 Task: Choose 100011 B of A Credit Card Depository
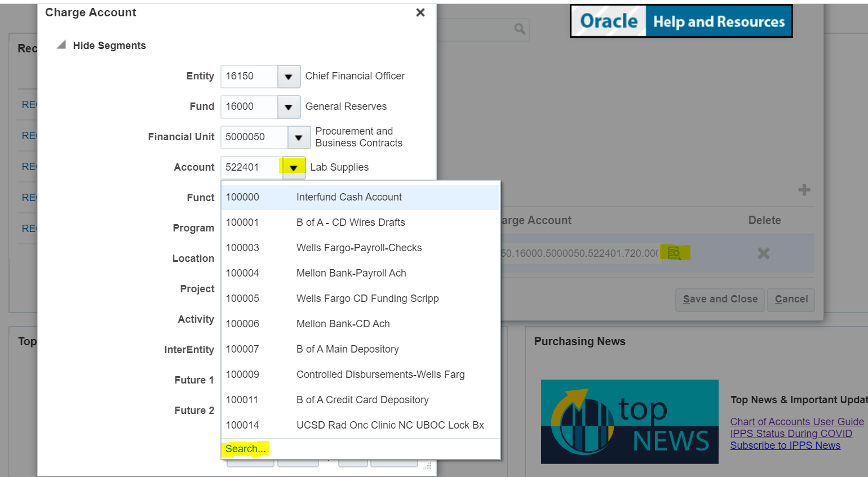pos(360,400)
